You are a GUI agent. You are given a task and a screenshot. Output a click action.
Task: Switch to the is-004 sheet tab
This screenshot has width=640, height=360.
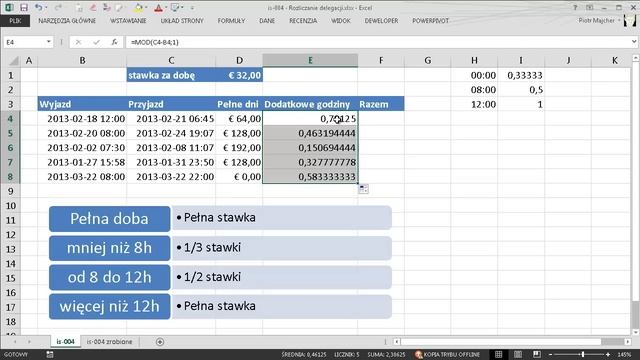[x=65, y=342]
